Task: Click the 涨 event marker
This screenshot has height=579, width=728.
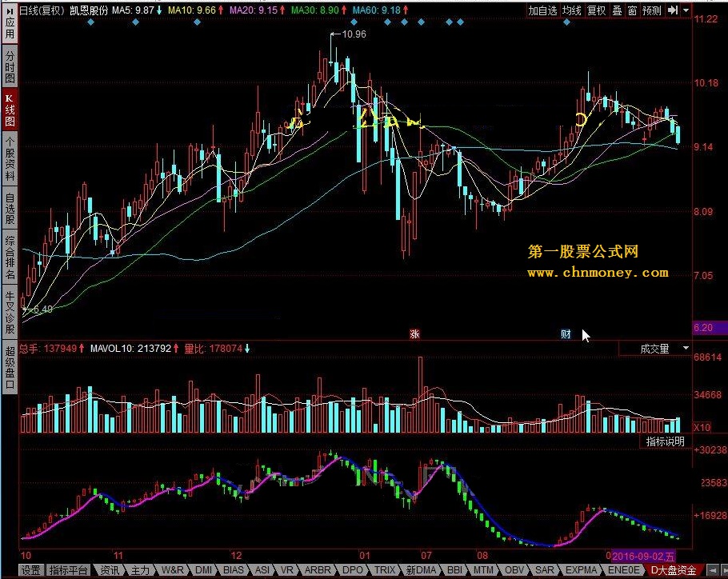Action: tap(414, 334)
